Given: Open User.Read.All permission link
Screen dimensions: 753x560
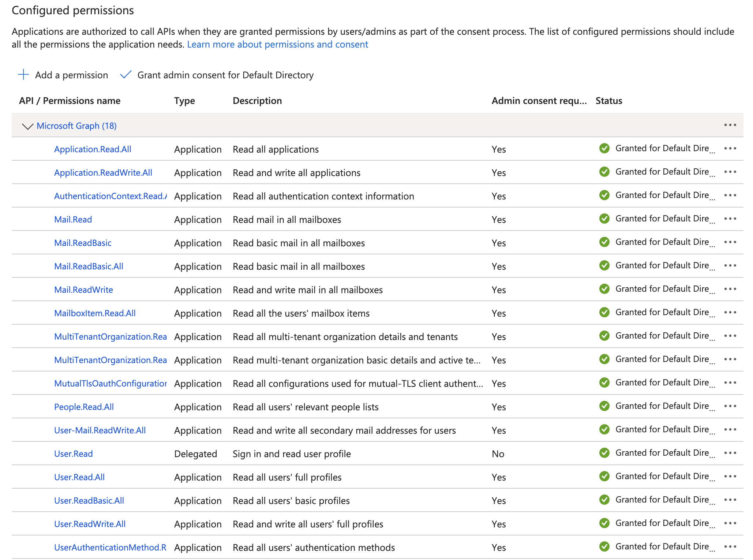Looking at the screenshot, I should click(x=79, y=477).
